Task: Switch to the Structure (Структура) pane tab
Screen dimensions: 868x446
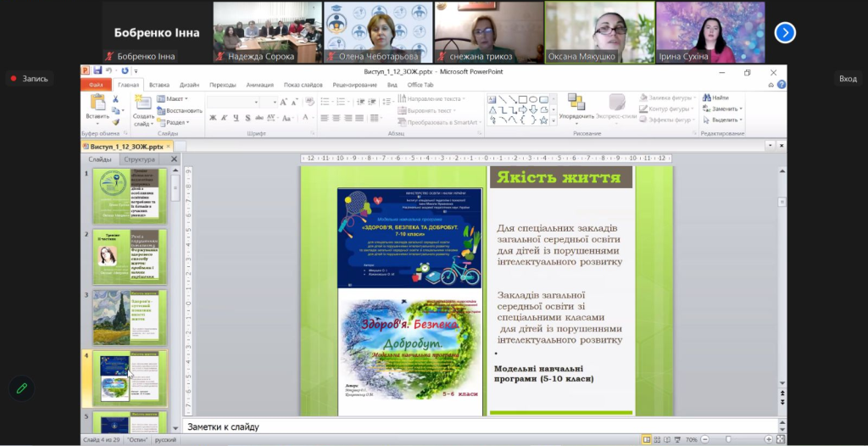Action: pyautogui.click(x=139, y=159)
